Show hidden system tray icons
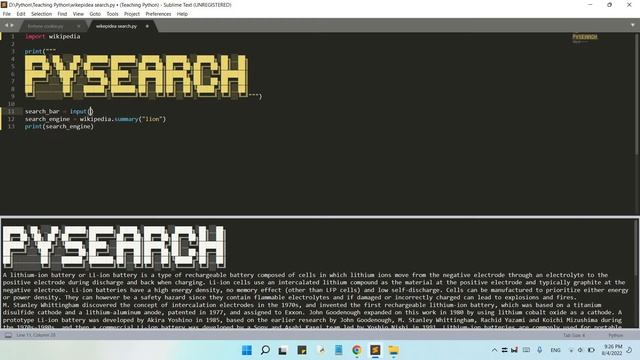The width and height of the screenshot is (640, 360). [x=494, y=350]
